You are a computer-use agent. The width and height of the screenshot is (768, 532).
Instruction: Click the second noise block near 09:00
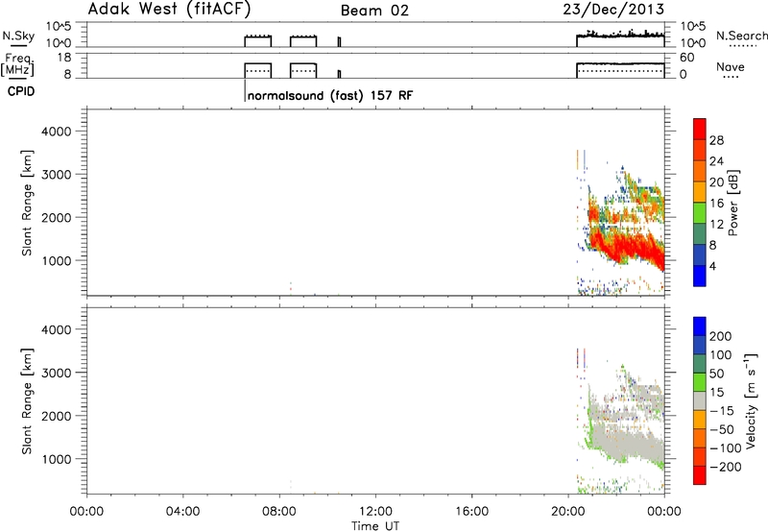[x=303, y=41]
